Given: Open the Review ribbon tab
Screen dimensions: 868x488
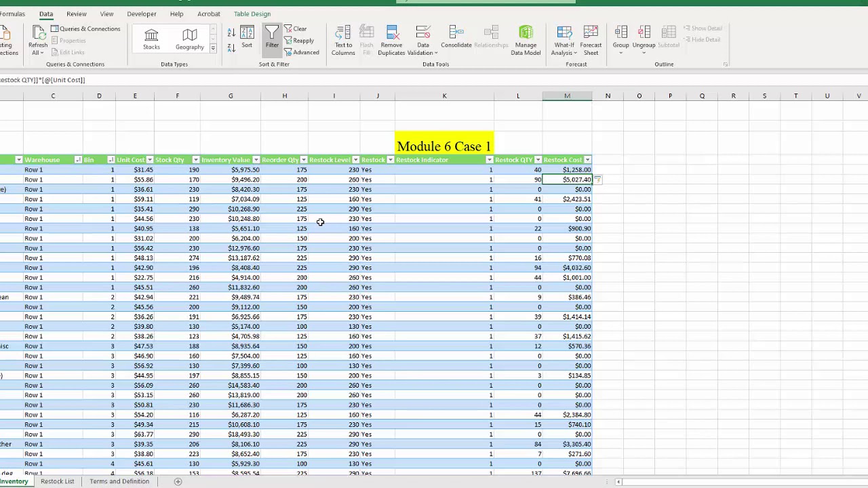Looking at the screenshot, I should click(x=77, y=14).
